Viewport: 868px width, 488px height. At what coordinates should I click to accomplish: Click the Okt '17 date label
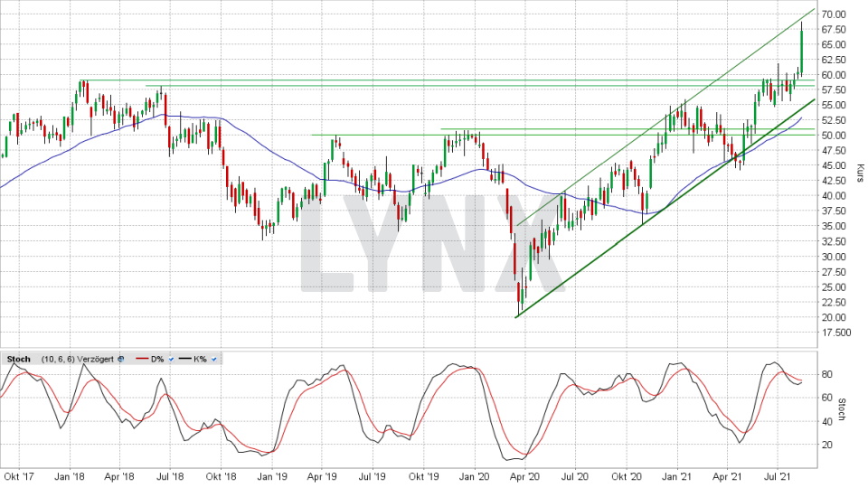[x=19, y=476]
